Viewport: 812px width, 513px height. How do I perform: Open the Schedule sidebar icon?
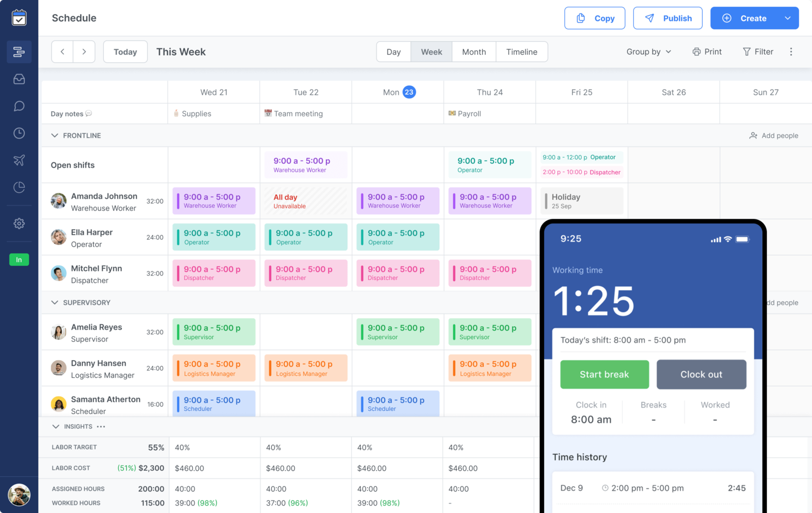pyautogui.click(x=19, y=51)
